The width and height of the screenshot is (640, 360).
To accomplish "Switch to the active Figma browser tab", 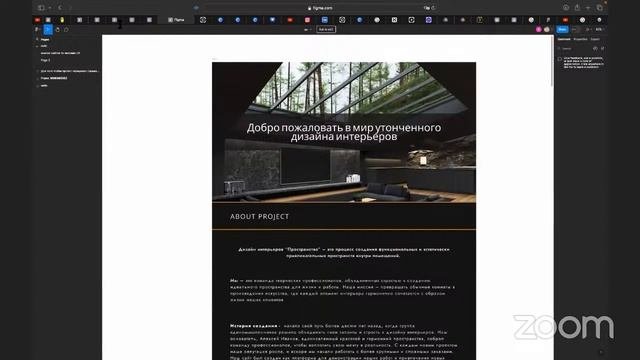I will [176, 20].
